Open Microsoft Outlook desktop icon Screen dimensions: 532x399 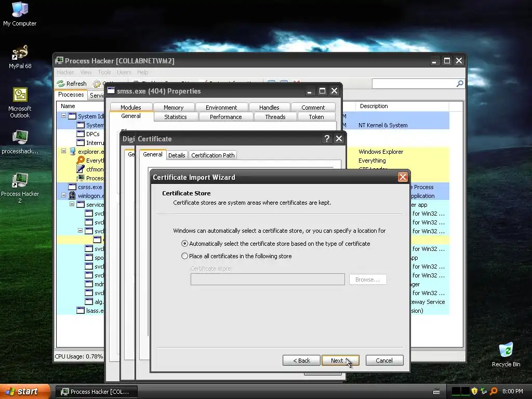pos(20,103)
